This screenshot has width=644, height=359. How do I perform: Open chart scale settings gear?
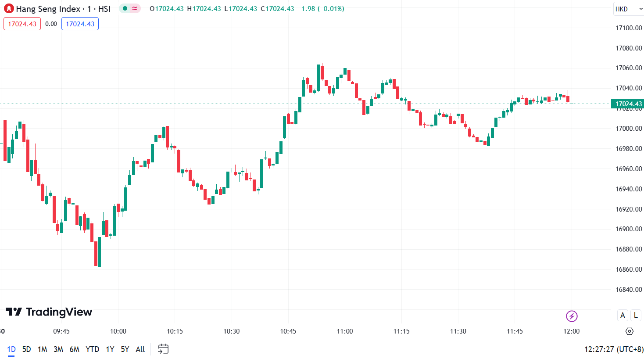click(x=630, y=331)
